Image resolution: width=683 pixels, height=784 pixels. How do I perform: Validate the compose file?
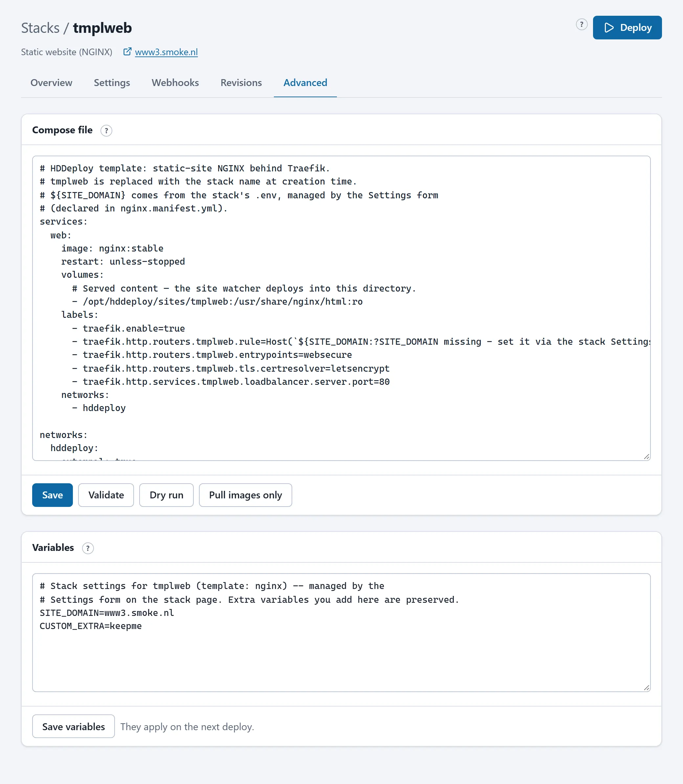(x=106, y=495)
